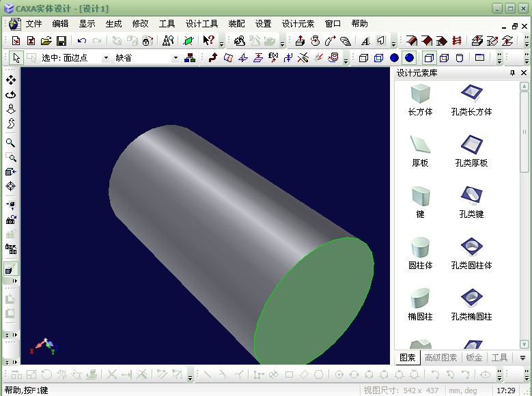Click the extrude feature icon with red up arrow
This screenshot has height=396, width=532.
tap(300, 41)
